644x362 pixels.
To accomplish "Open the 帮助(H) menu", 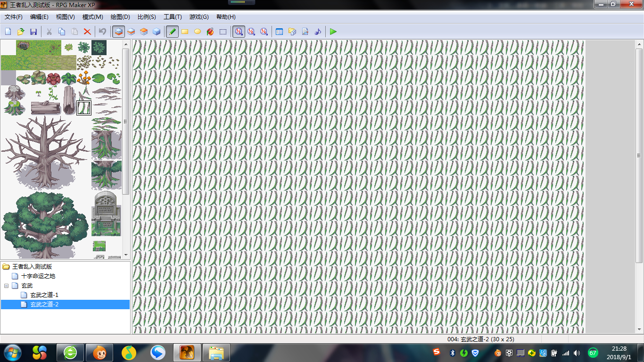I will tap(226, 17).
